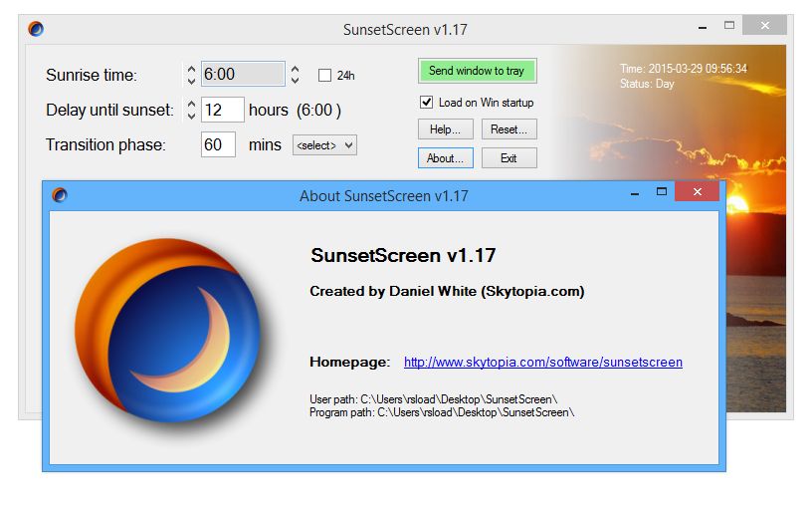Screen dimensions: 812x507
Task: Click the SunsetScreen app icon in main title bar
Action: 36,29
